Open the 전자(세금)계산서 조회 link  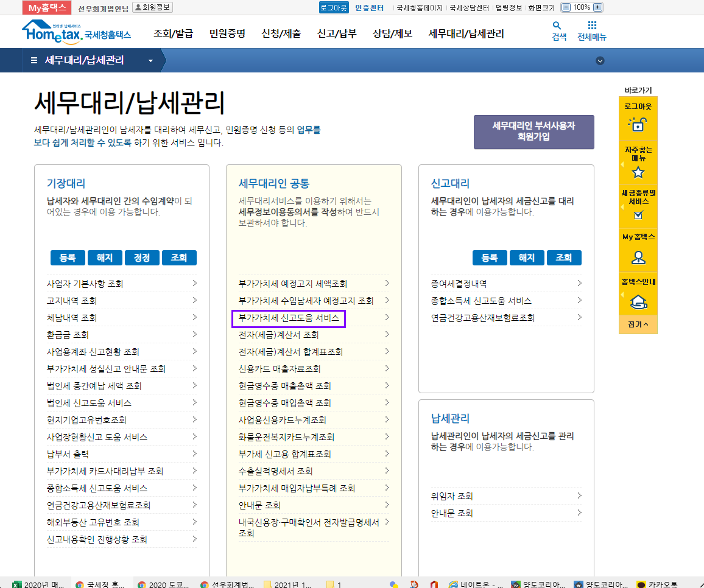pos(278,335)
